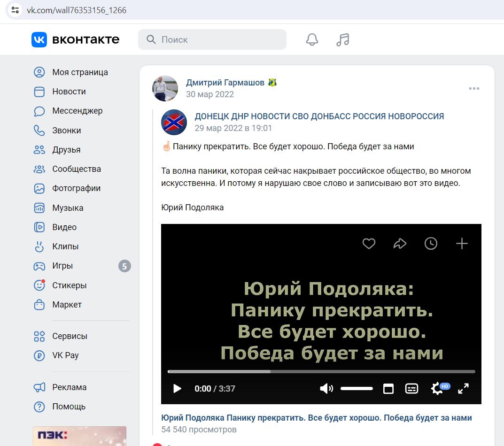This screenshot has height=446, width=504.
Task: Click the Поиск search field
Action: [x=212, y=39]
